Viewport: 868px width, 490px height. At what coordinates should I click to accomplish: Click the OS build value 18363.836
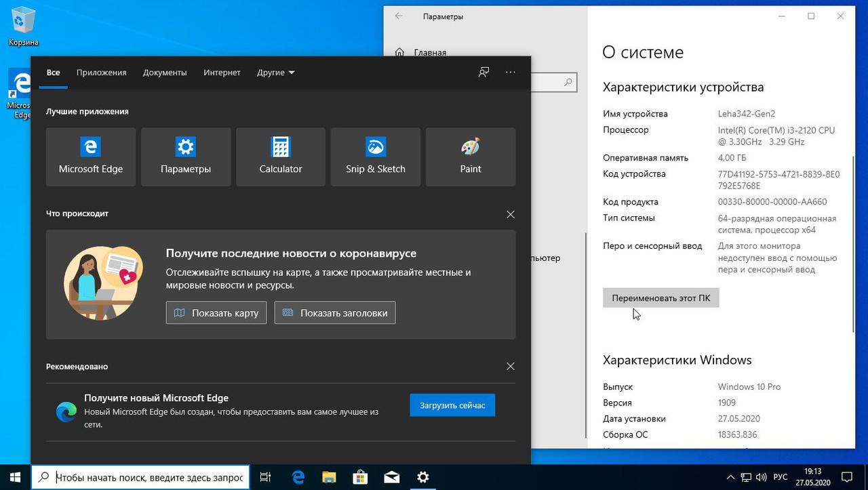pos(738,434)
